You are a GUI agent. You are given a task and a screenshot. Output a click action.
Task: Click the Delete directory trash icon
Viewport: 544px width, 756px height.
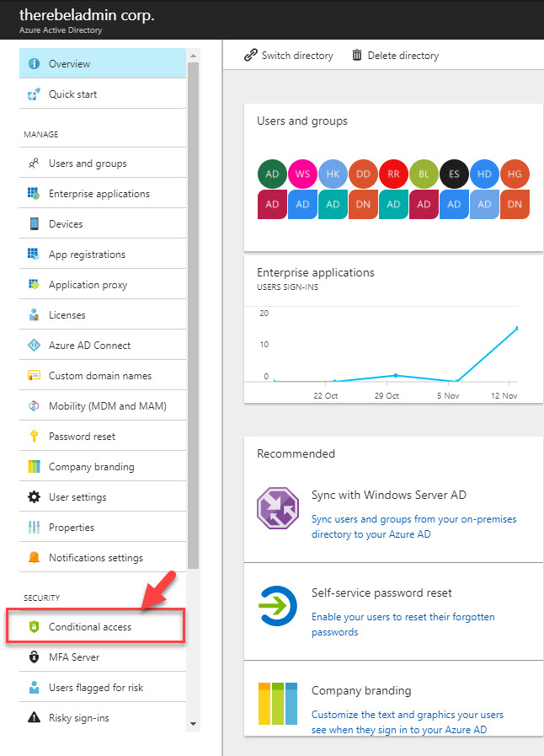(356, 55)
